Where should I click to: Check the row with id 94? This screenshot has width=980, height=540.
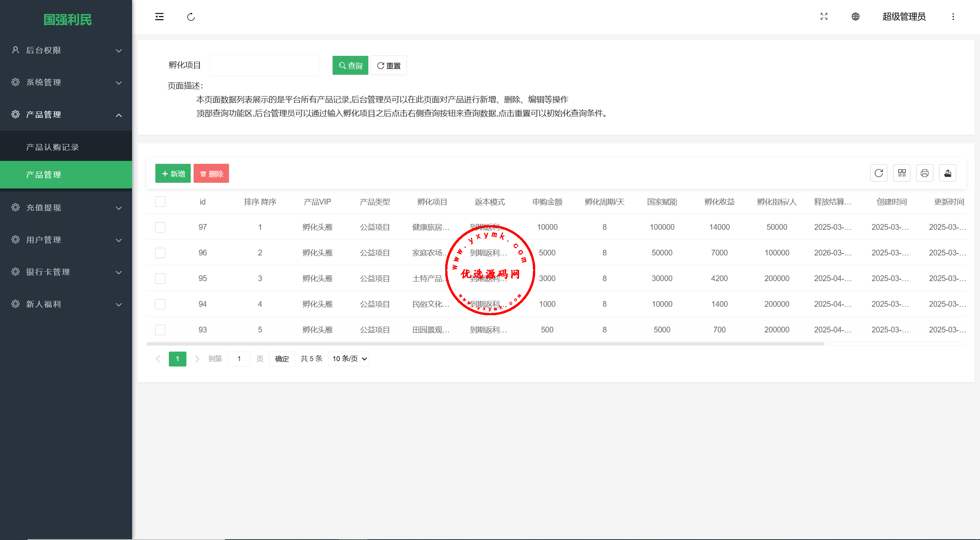pyautogui.click(x=160, y=304)
